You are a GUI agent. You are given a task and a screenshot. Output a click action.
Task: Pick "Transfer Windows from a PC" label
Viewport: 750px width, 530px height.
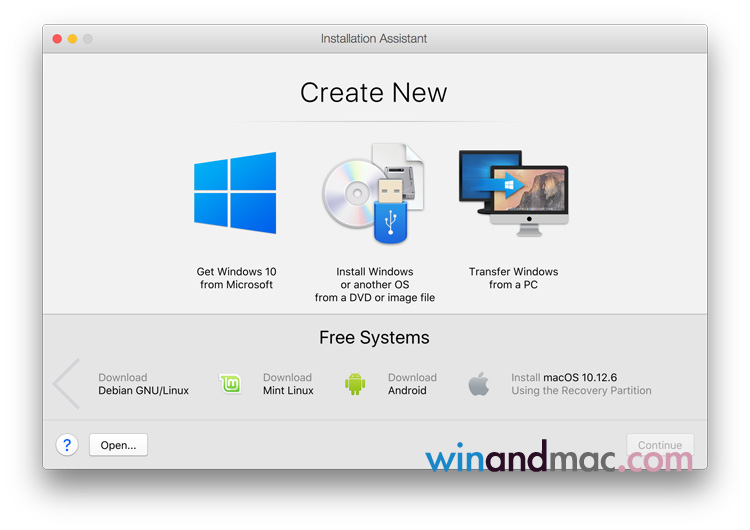pyautogui.click(x=513, y=278)
